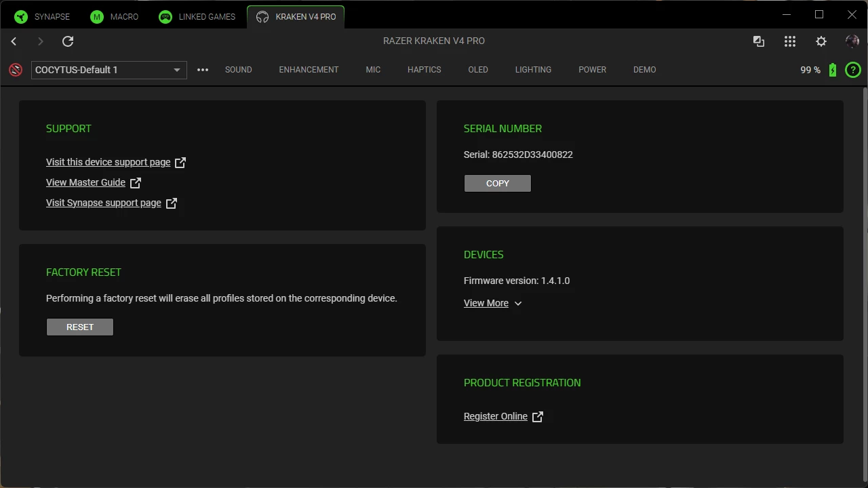Open profile options three-dot menu
Viewport: 868px width, 488px height.
[203, 70]
